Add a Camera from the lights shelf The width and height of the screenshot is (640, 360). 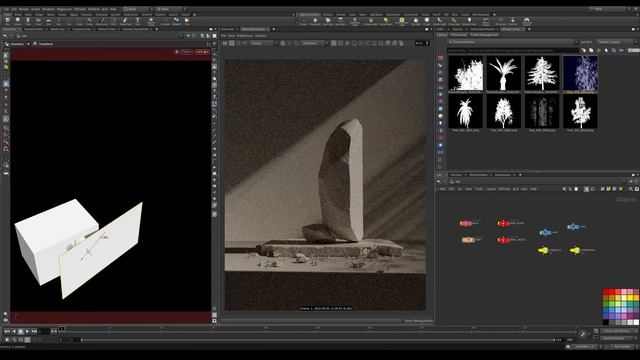pyautogui.click(x=303, y=21)
